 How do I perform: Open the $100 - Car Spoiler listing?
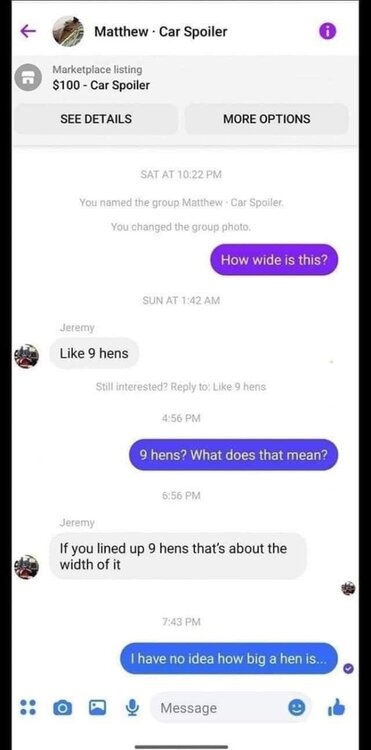click(101, 86)
